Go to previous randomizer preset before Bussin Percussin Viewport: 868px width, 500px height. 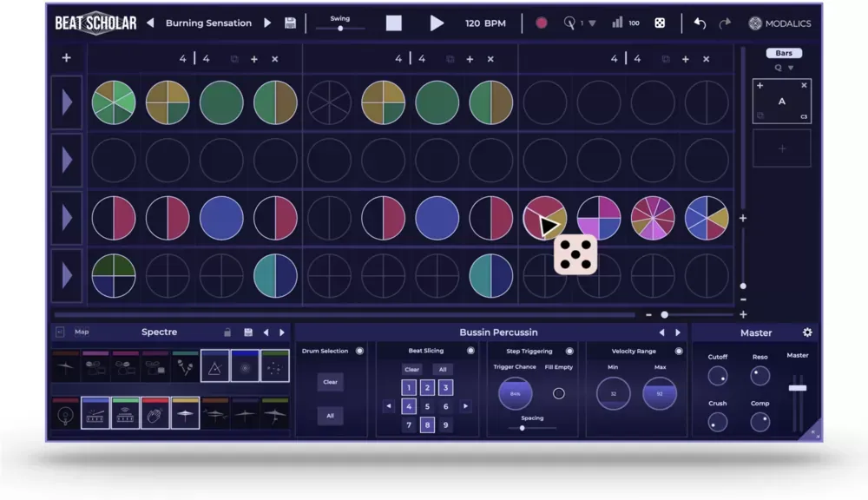[x=661, y=332]
